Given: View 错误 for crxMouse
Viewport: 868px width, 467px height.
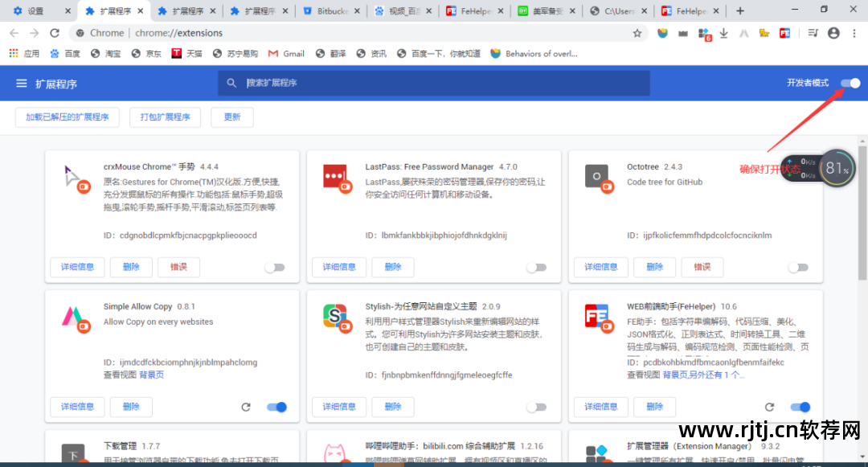Looking at the screenshot, I should [x=178, y=267].
